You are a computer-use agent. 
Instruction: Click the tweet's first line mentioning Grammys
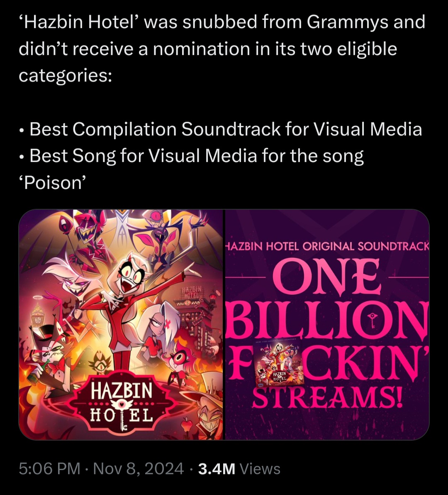[x=222, y=22]
